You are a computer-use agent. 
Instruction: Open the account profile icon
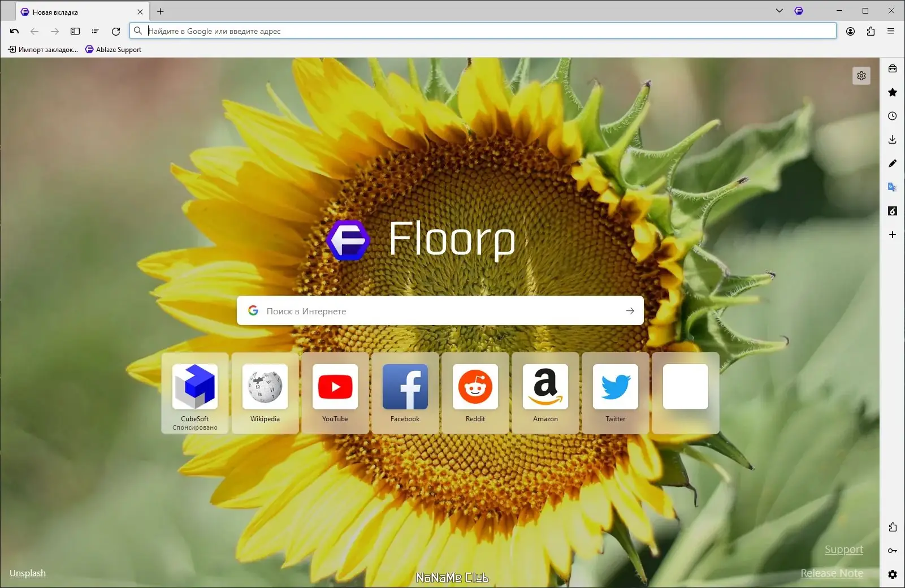click(850, 31)
